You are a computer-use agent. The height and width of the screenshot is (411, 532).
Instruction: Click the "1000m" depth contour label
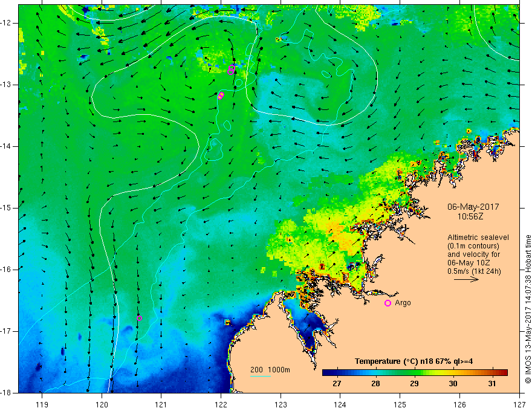click(279, 370)
